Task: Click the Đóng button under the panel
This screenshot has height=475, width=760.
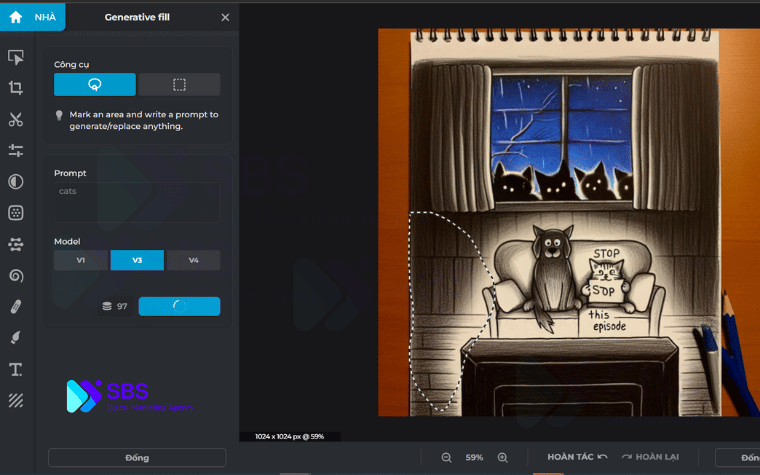Action: click(137, 458)
